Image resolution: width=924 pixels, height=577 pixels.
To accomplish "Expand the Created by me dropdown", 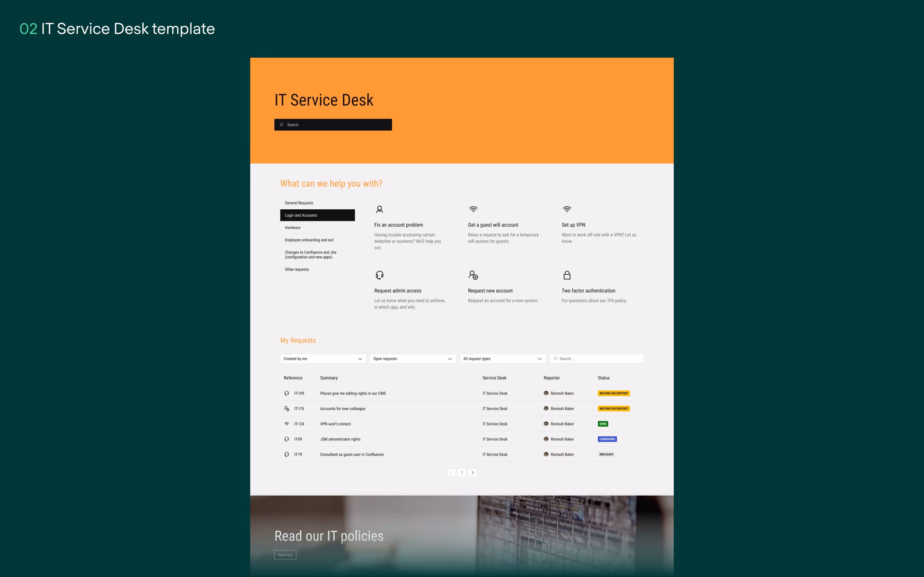I will [x=323, y=359].
